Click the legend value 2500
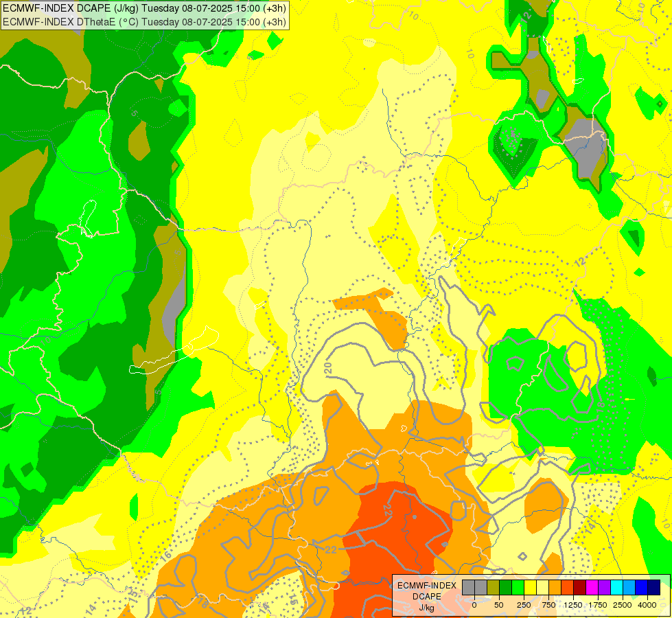This screenshot has height=618, width=672. (x=623, y=605)
